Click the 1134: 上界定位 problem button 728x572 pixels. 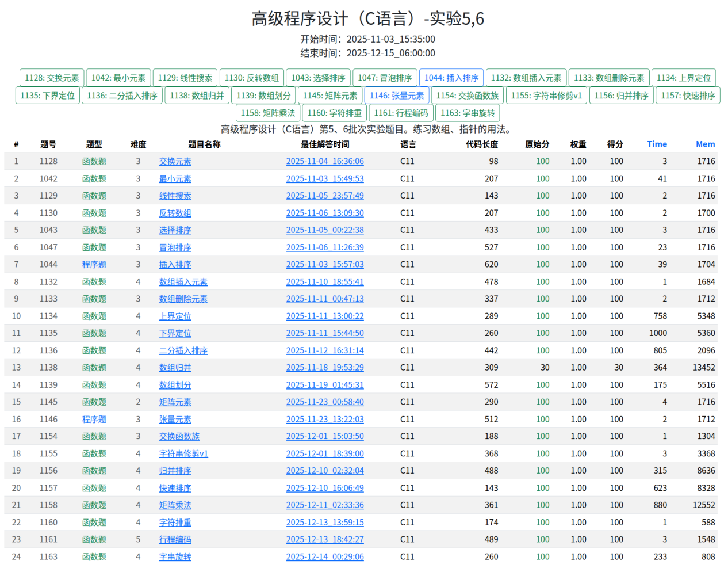pyautogui.click(x=684, y=78)
